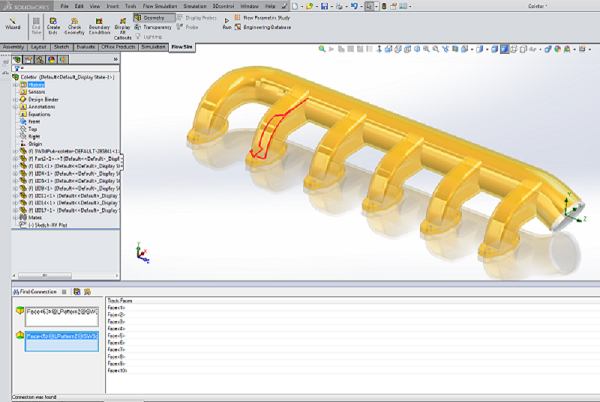This screenshot has width=600, height=402.
Task: Toggle the Transparency display option
Action: 155,27
